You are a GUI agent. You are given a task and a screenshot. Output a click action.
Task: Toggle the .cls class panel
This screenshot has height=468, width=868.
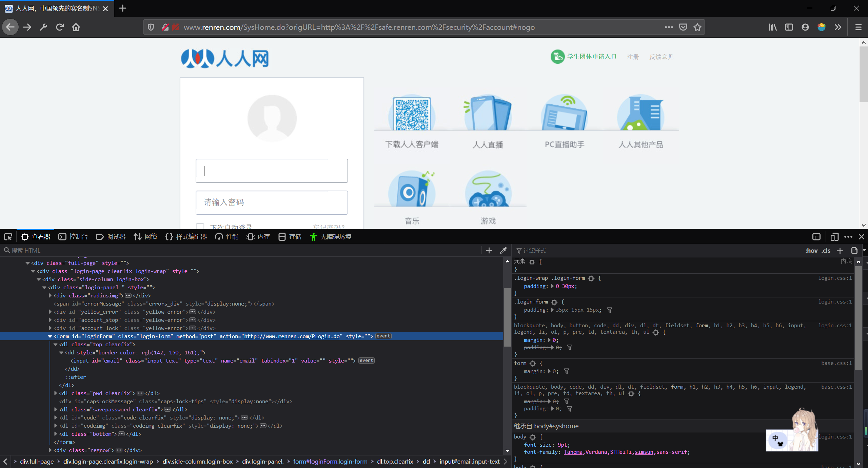point(826,251)
